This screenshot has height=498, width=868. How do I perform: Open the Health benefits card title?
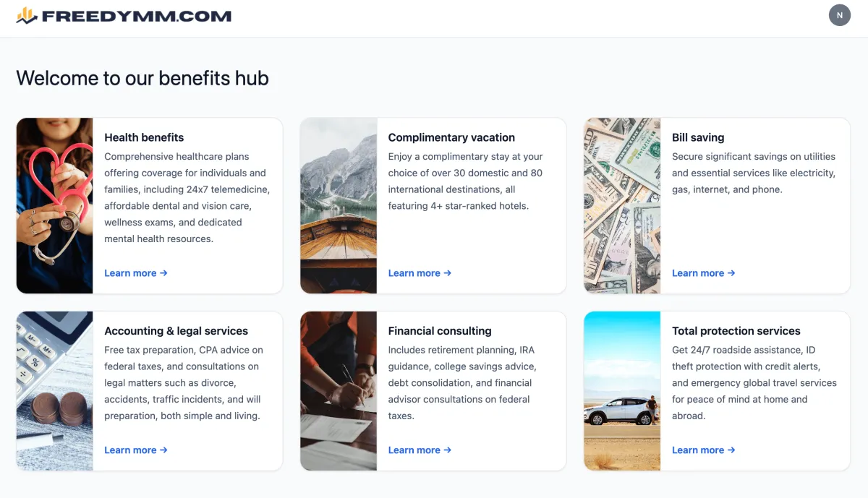pos(144,137)
